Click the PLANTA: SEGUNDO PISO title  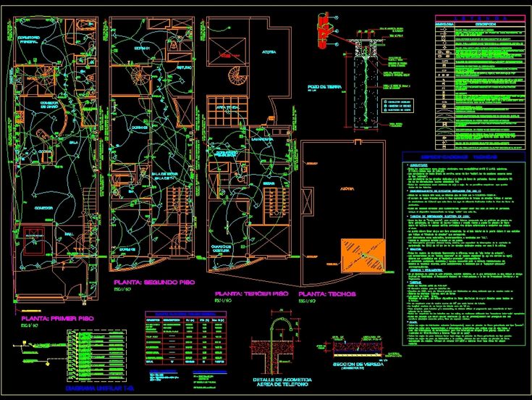(x=155, y=281)
